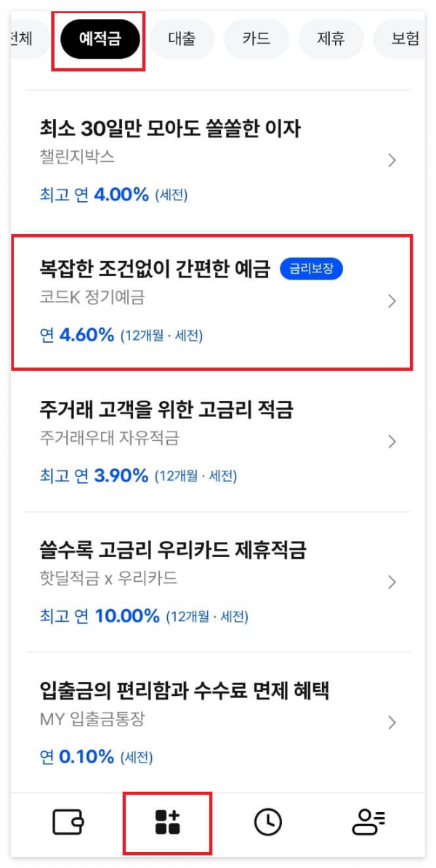Open the profile list icon at bottom right

pos(367,823)
